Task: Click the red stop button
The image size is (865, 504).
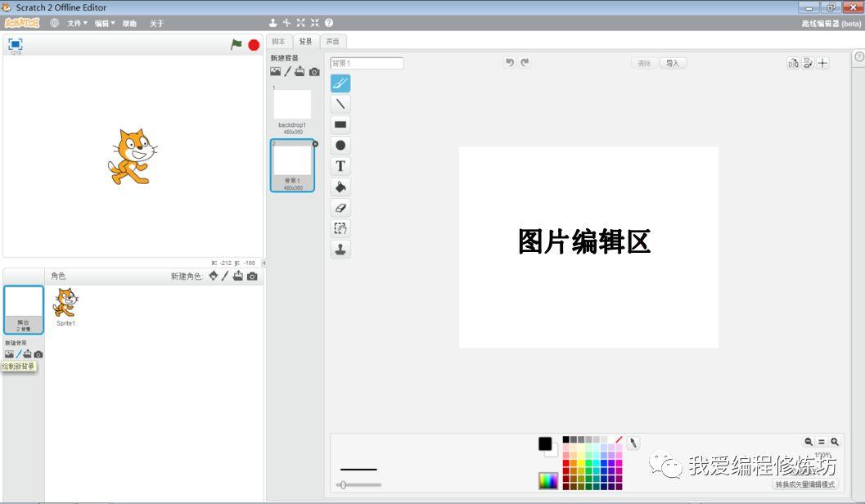Action: (254, 45)
